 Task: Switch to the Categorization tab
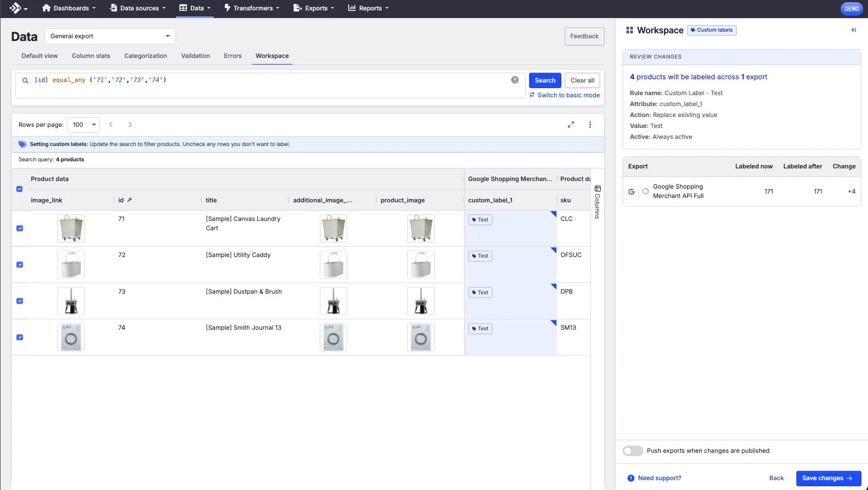pyautogui.click(x=146, y=56)
